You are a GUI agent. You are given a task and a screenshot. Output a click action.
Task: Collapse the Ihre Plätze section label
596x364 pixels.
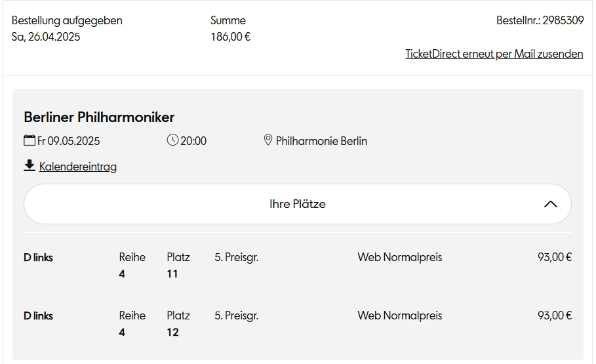[297, 204]
